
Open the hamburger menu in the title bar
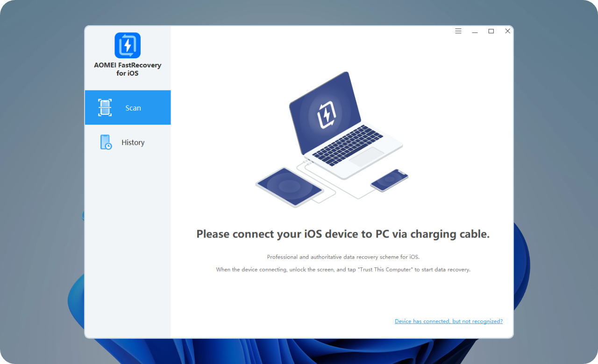tap(458, 31)
